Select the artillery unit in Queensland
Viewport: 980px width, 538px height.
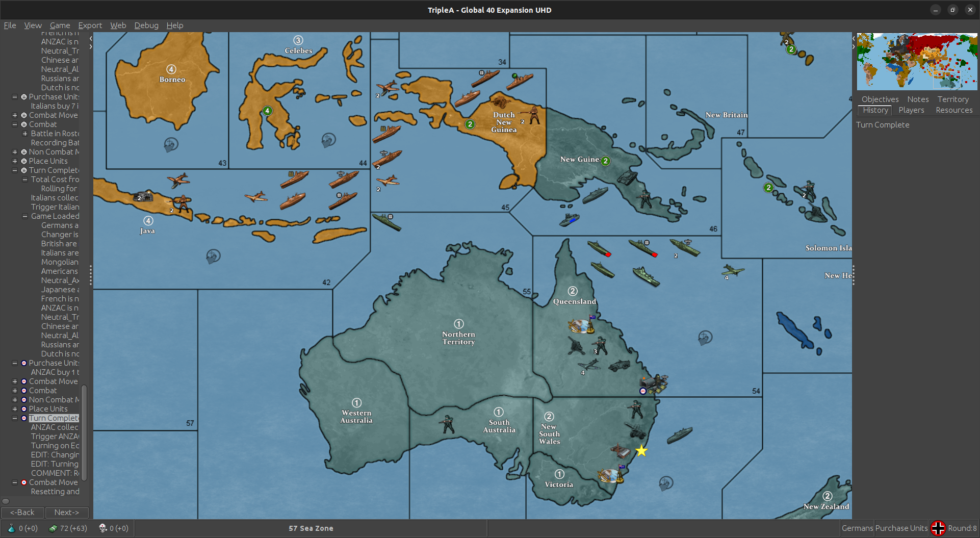click(x=576, y=346)
